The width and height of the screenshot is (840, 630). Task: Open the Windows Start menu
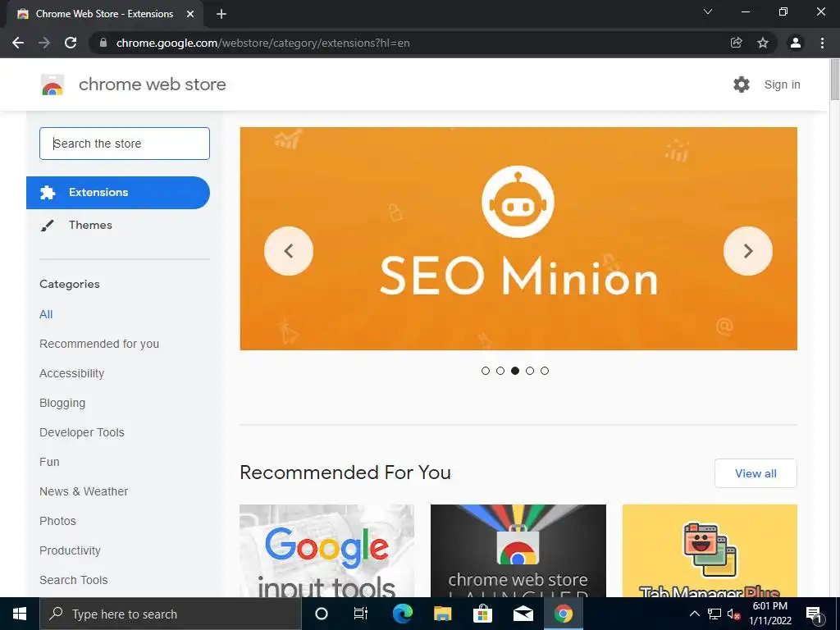coord(20,614)
